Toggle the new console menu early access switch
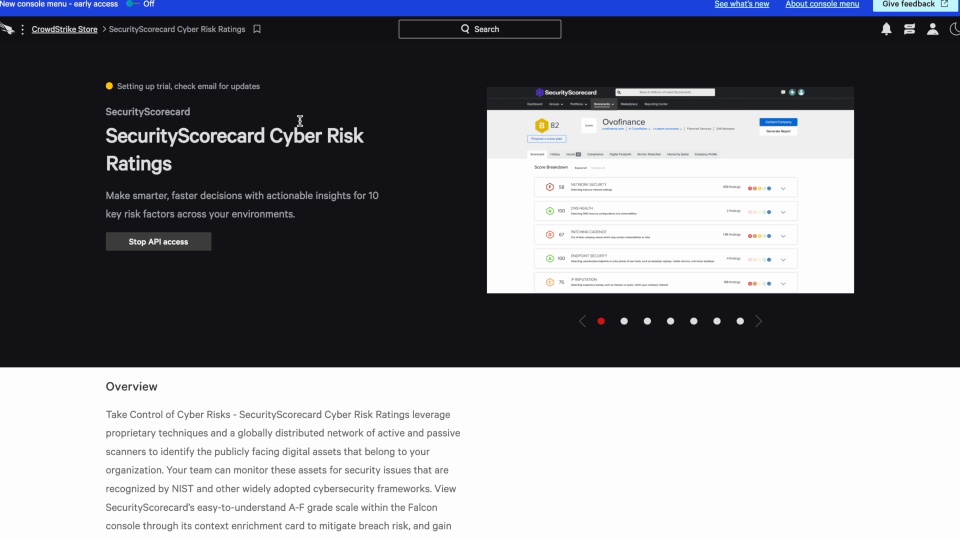The height and width of the screenshot is (540, 960). pos(132,4)
